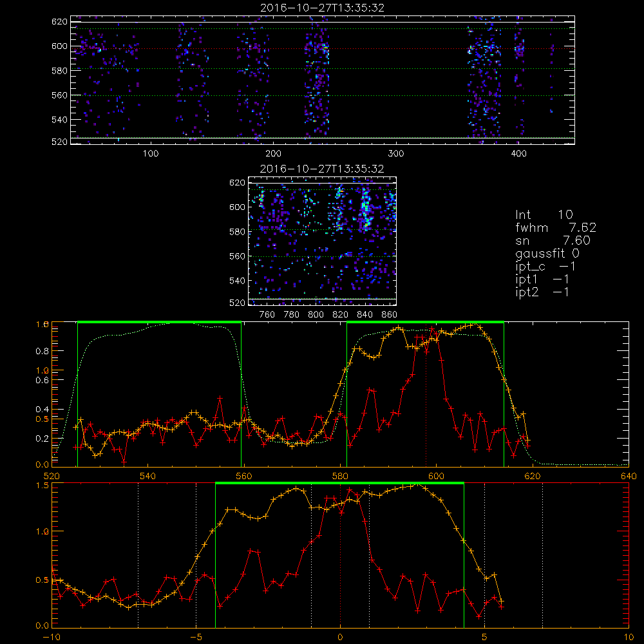The image size is (644, 644).
Task: Click x-axis label 600 in profile plot
Action: pos(436,476)
